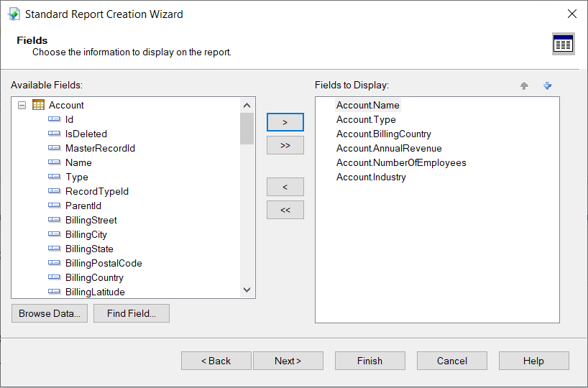Image resolution: width=588 pixels, height=388 pixels.
Task: Click the move field up arrow icon
Action: coord(524,86)
